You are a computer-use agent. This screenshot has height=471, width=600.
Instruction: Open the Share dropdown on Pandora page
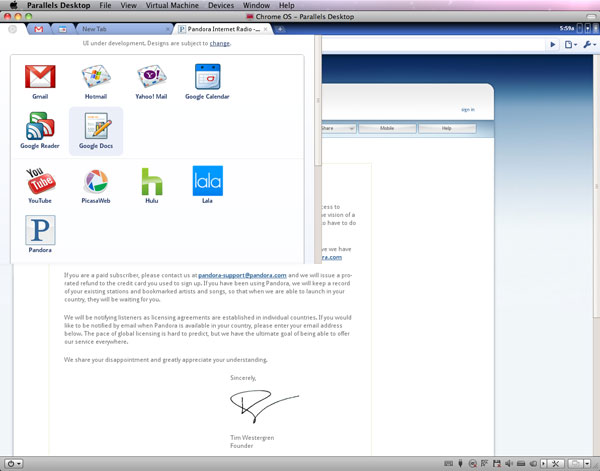[x=338, y=128]
